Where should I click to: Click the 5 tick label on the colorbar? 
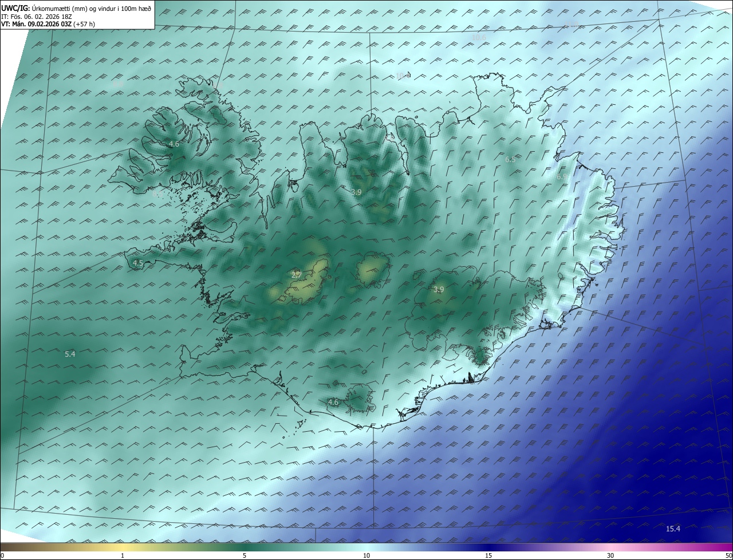tap(245, 555)
